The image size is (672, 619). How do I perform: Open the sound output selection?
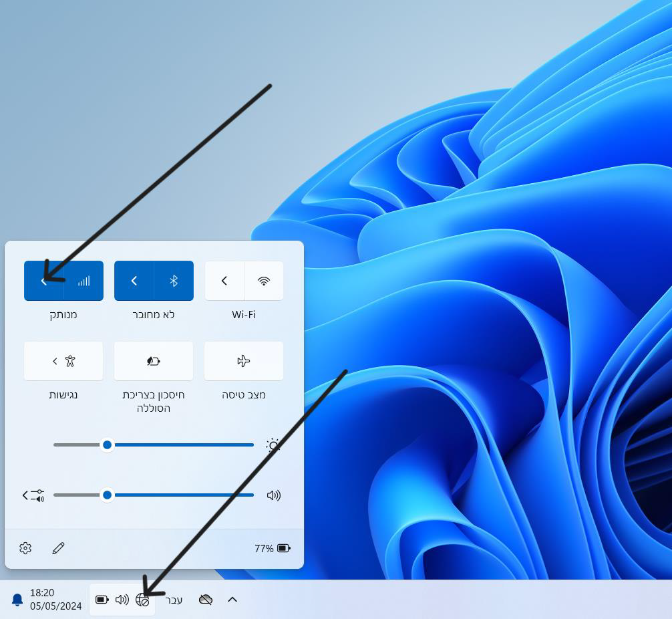(x=33, y=495)
